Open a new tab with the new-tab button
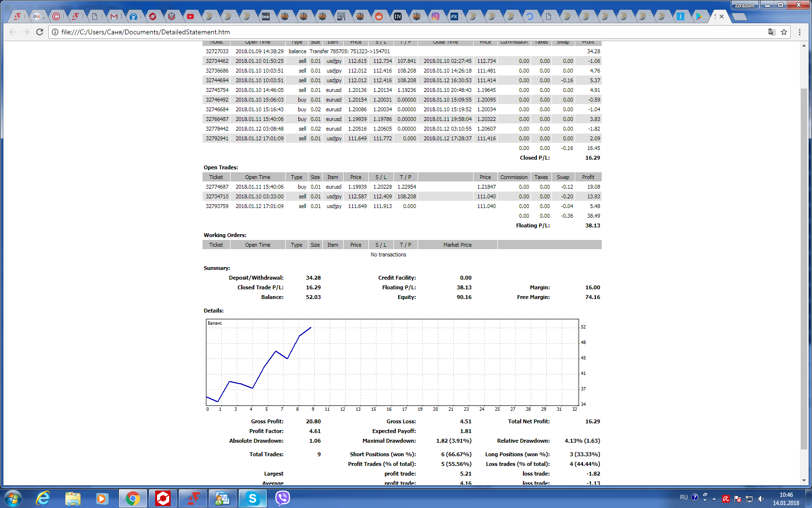This screenshot has width=812, height=508. pyautogui.click(x=739, y=17)
